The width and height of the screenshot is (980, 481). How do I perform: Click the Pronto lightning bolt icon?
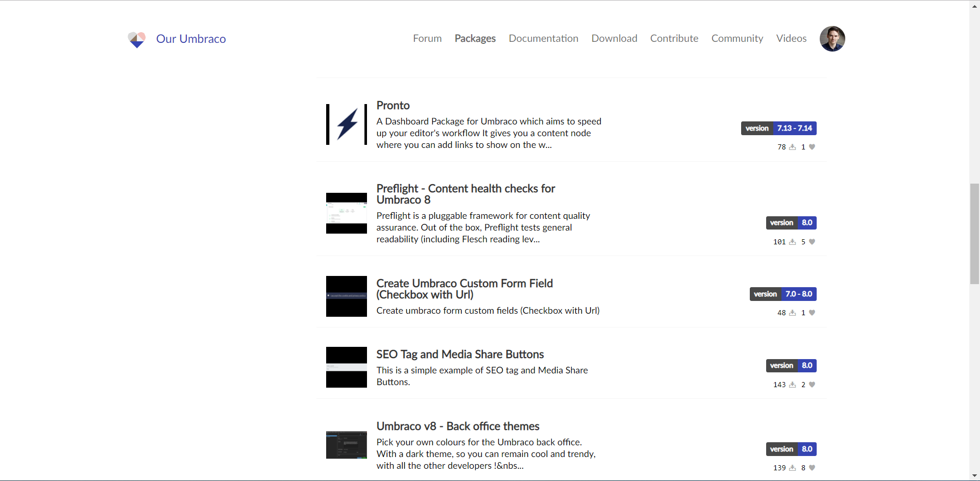pyautogui.click(x=346, y=124)
